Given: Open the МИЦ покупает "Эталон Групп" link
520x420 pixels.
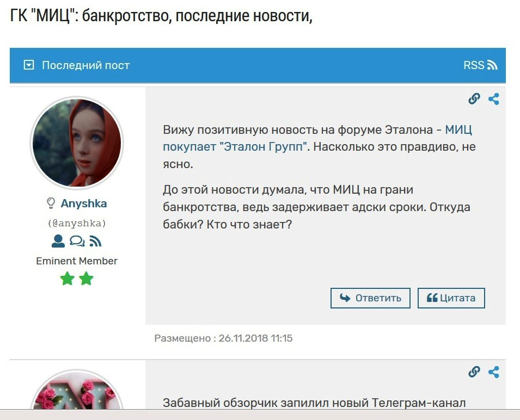Looking at the screenshot, I should point(317,138).
